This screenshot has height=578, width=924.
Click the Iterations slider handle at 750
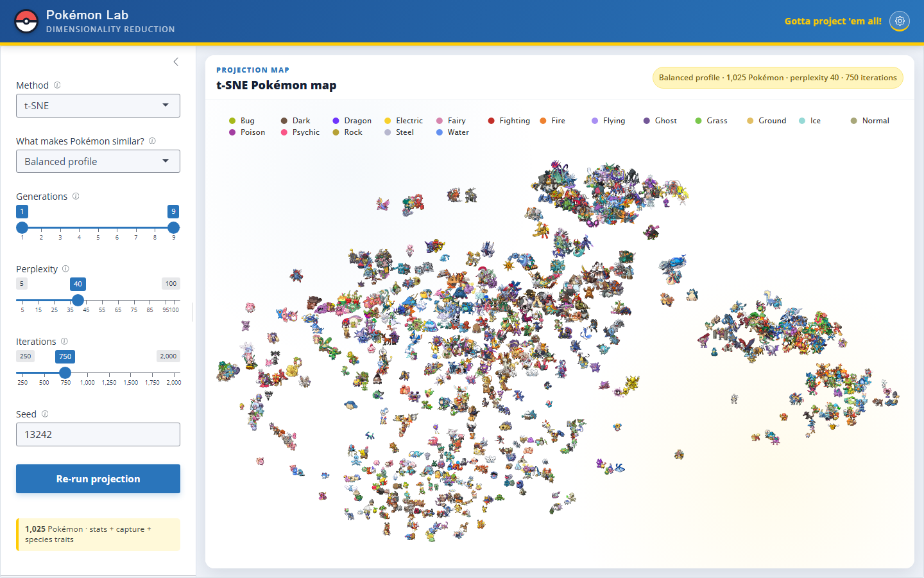pos(65,372)
